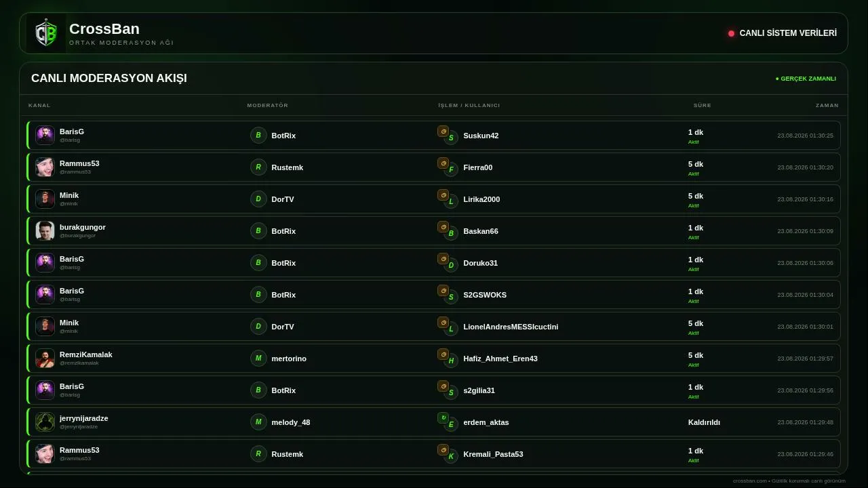Click the removed-action icon beside erdem_aktas
The width and height of the screenshot is (868, 488).
tap(443, 418)
